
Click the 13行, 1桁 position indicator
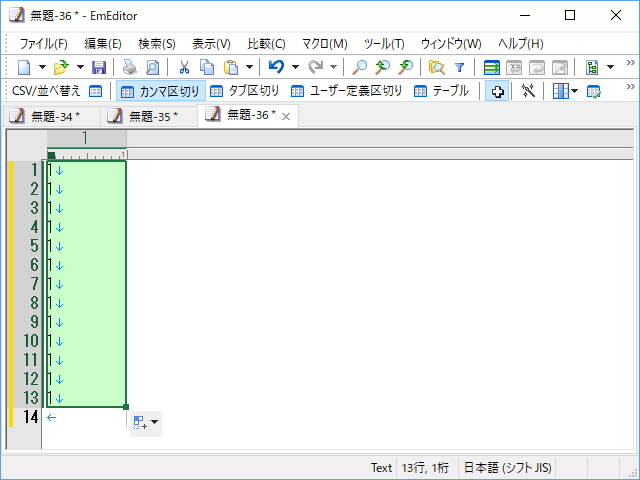(x=425, y=467)
